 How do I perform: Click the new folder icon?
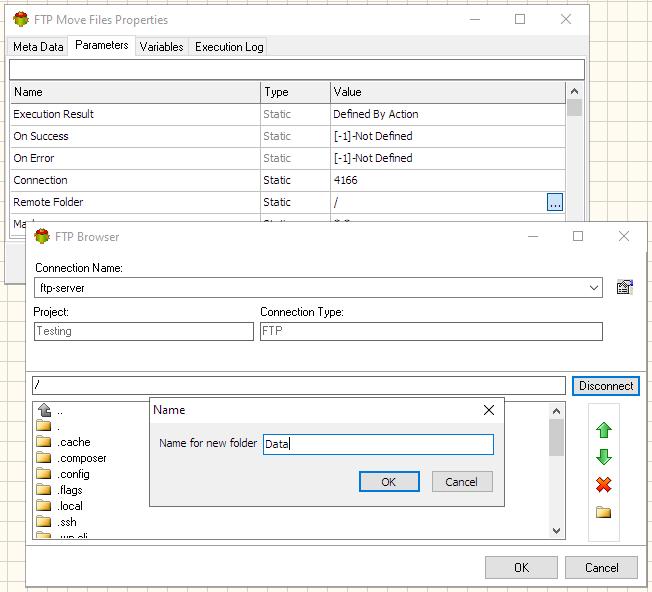click(603, 512)
